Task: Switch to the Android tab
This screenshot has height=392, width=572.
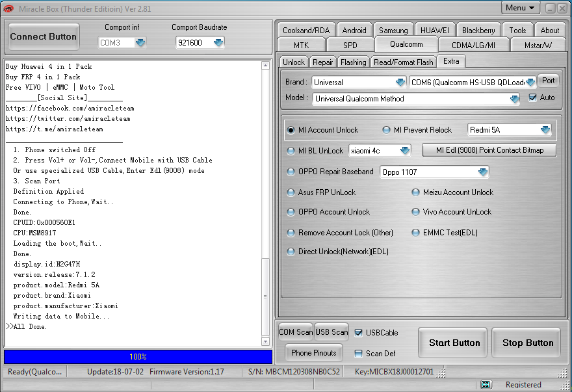Action: tap(354, 31)
